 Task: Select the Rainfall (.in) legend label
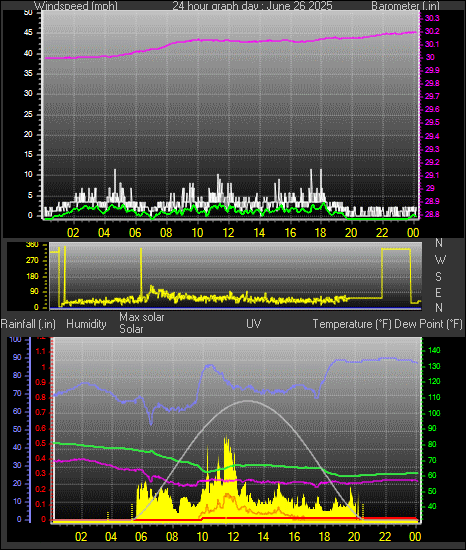[28, 324]
